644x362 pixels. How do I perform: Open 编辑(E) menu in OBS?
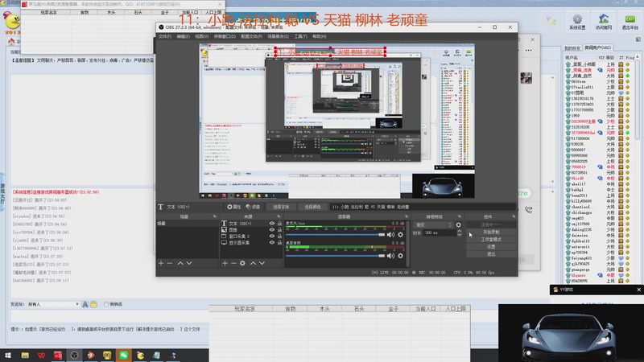[x=184, y=36]
